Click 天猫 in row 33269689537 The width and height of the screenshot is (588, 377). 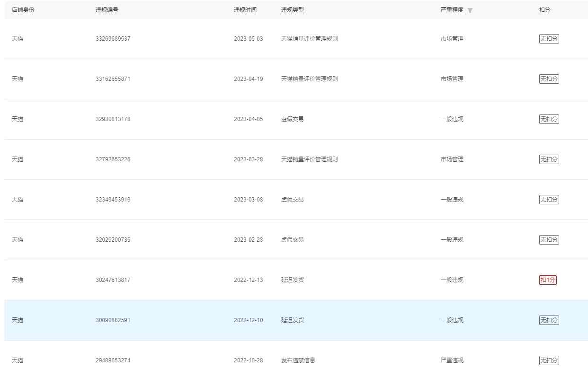coord(18,39)
